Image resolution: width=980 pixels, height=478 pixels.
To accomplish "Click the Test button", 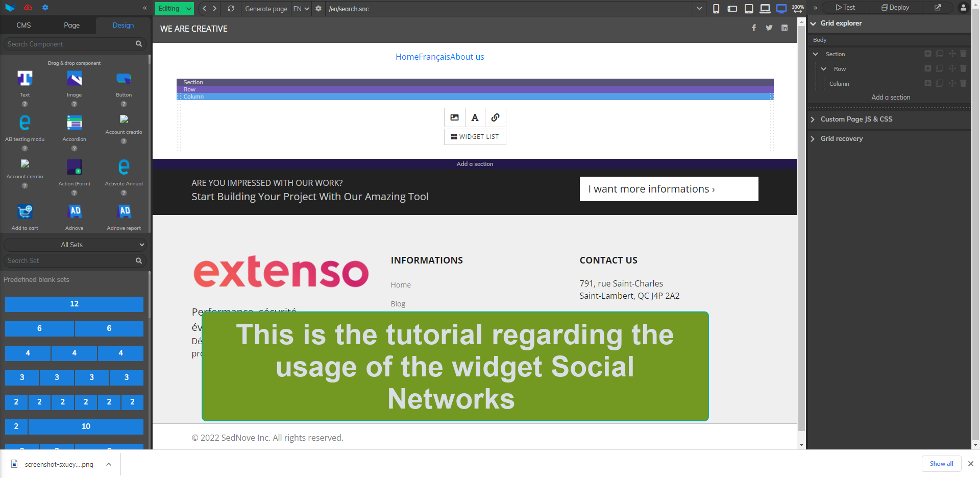I will tap(845, 8).
